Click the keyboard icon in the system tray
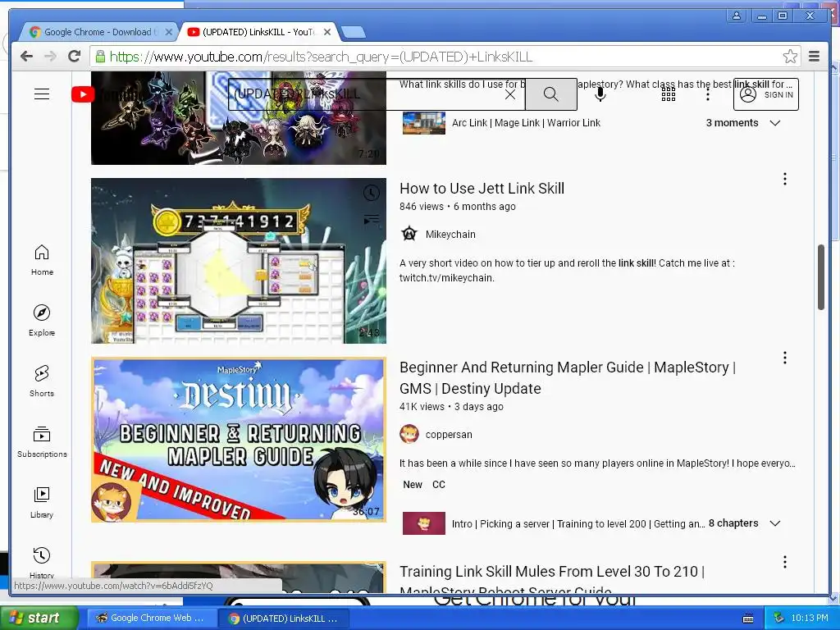Viewport: 840px width, 630px height. [748, 619]
